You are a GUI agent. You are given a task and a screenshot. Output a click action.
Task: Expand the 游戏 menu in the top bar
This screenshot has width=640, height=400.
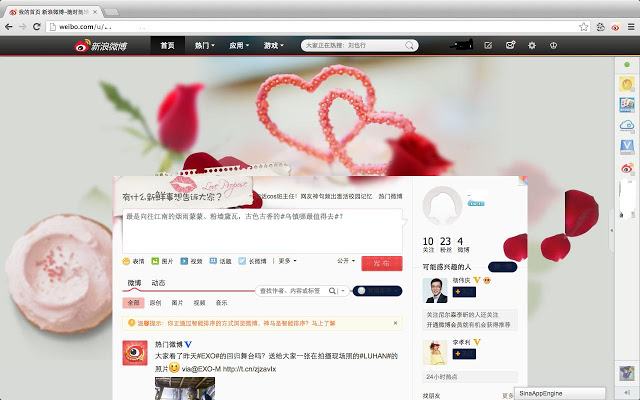pyautogui.click(x=273, y=46)
